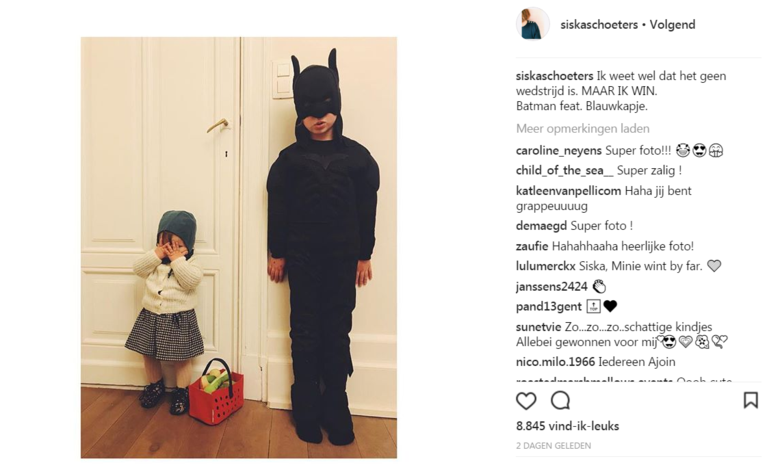Image resolution: width=767 pixels, height=474 pixels.
Task: Open the 2 dagen geleden timestamp
Action: (x=553, y=446)
